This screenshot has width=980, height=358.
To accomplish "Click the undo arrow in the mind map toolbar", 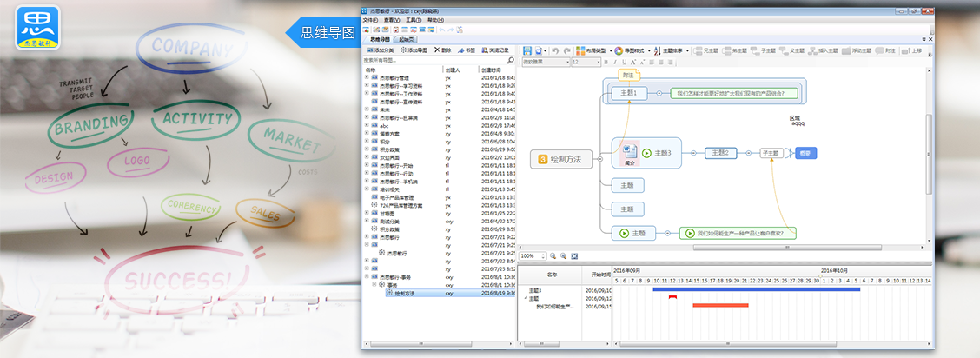I will click(556, 50).
